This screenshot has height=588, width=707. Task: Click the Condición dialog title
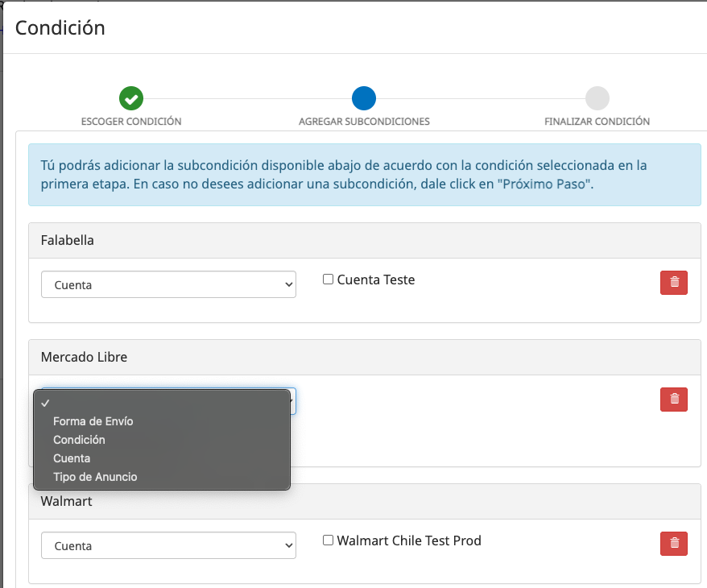(x=60, y=28)
